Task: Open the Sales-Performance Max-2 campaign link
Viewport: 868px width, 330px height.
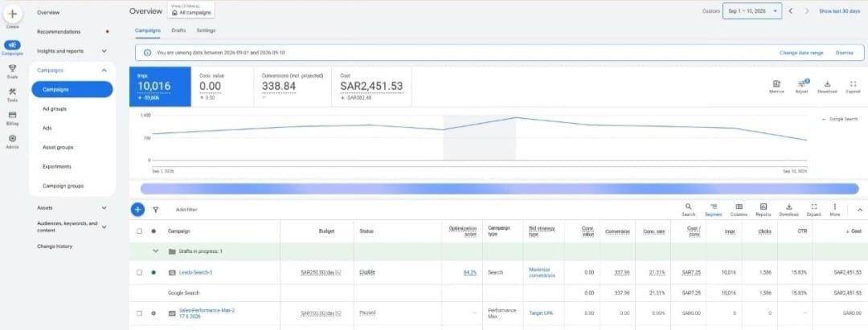Action: click(x=207, y=313)
